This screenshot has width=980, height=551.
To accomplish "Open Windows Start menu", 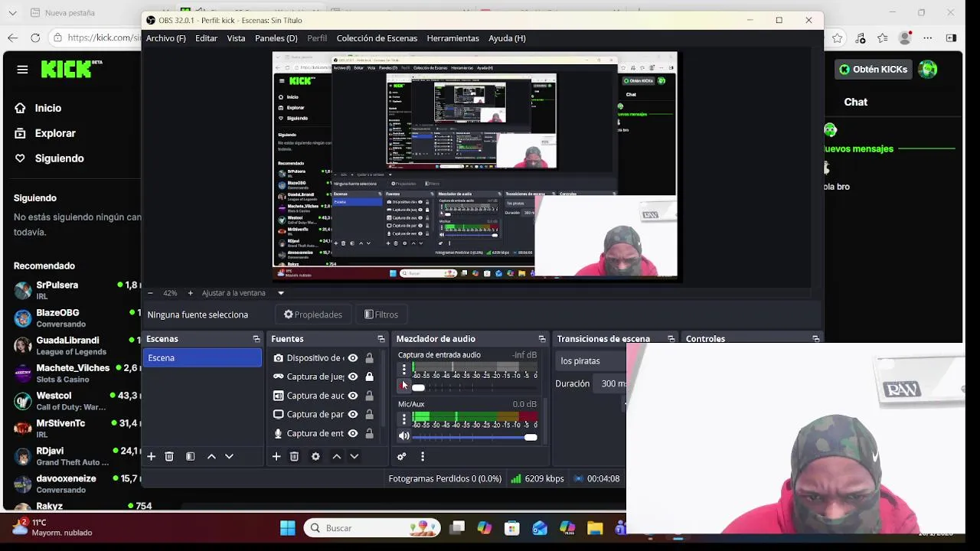I will tap(288, 528).
